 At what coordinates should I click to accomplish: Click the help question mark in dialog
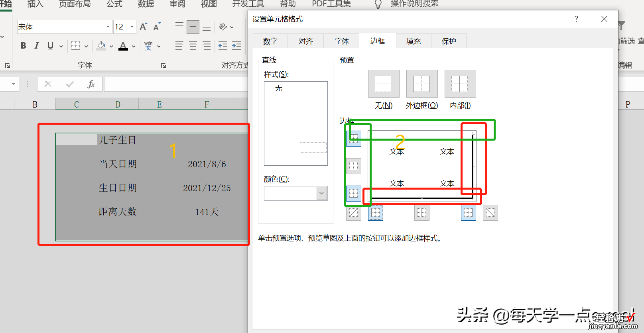tap(576, 19)
